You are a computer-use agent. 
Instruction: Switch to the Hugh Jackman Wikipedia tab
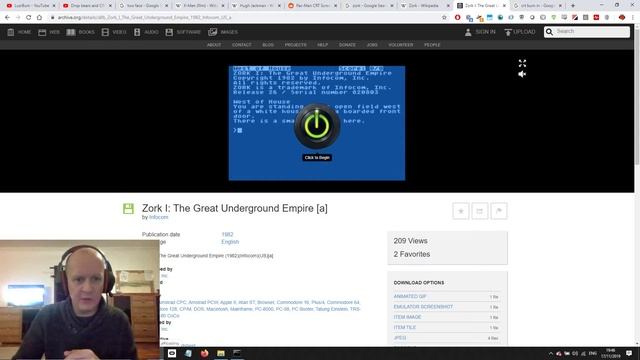[x=257, y=6]
